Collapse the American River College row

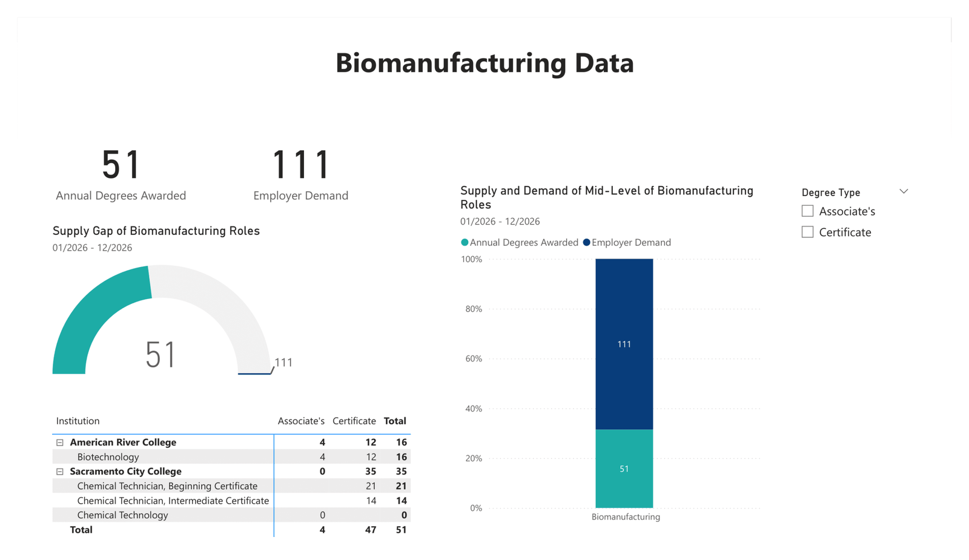click(60, 443)
